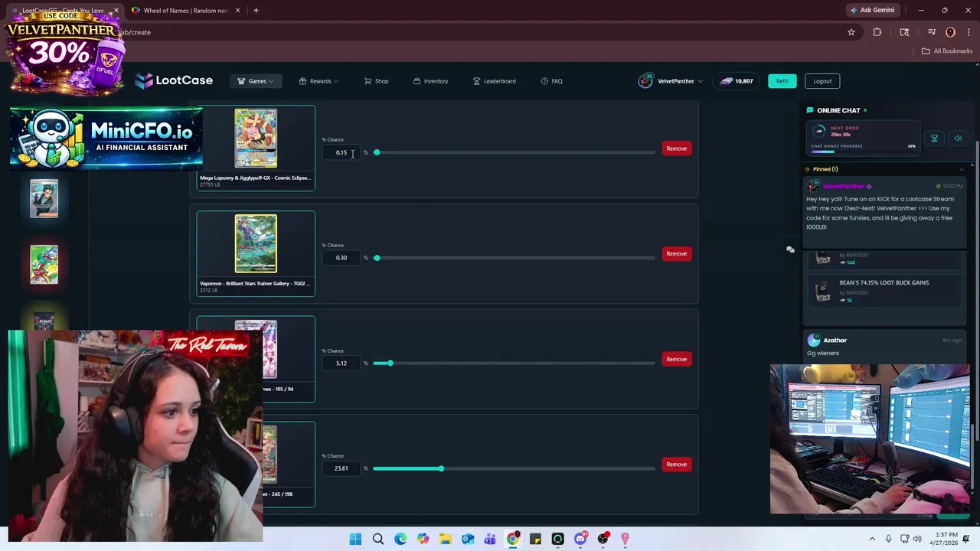
Task: Remove the Vaporeon Brilliant Stars card
Action: click(676, 253)
